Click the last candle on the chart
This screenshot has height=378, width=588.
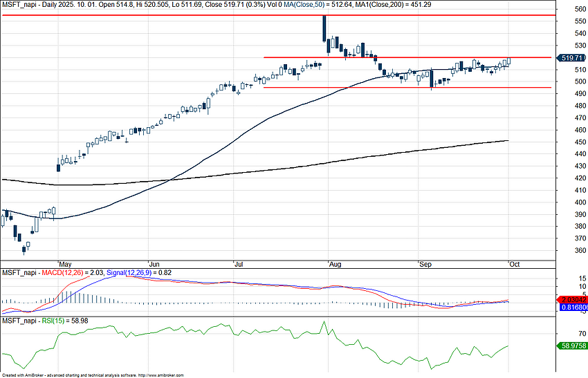click(509, 61)
